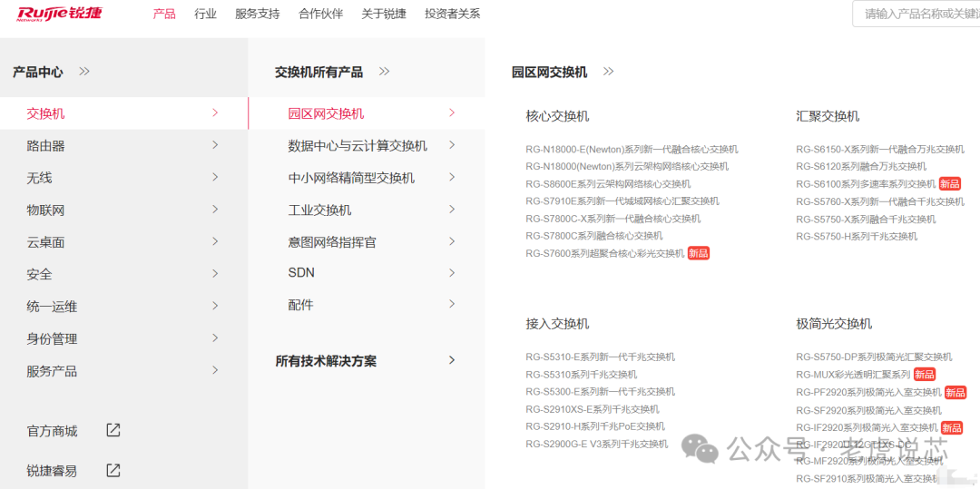
Task: Open the 合作伙伴 top menu
Action: click(320, 14)
